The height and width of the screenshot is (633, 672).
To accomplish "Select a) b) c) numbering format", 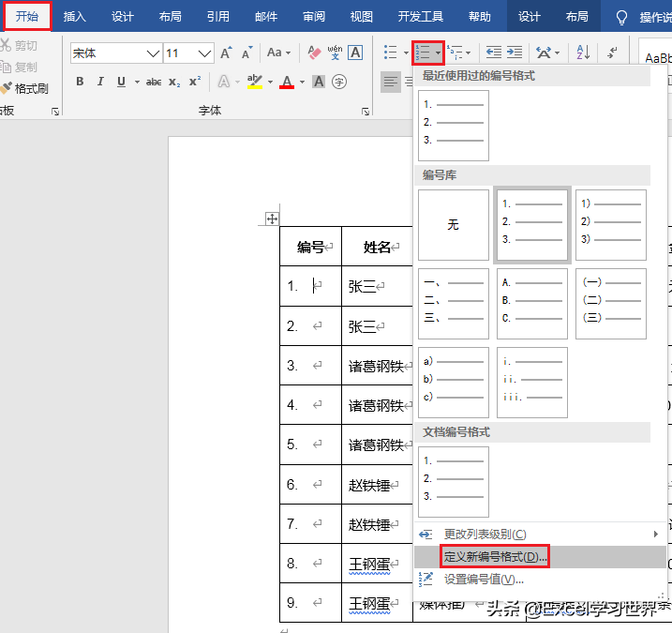I will 454,383.
